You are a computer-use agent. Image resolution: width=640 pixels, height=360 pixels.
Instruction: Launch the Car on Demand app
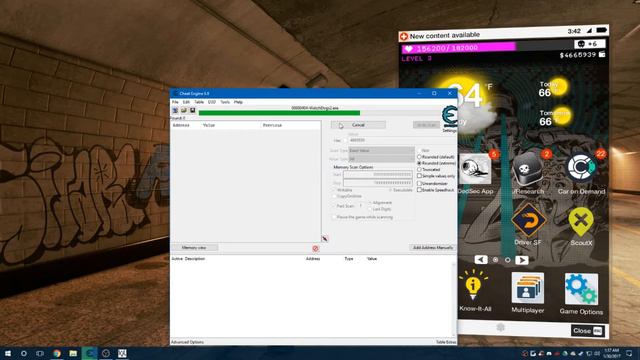pyautogui.click(x=581, y=167)
